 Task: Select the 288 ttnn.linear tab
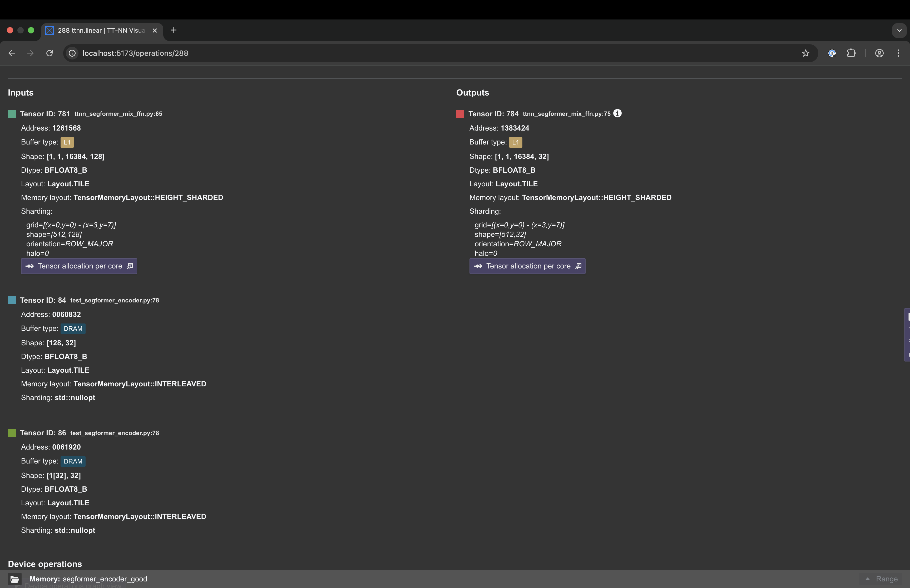(101, 31)
